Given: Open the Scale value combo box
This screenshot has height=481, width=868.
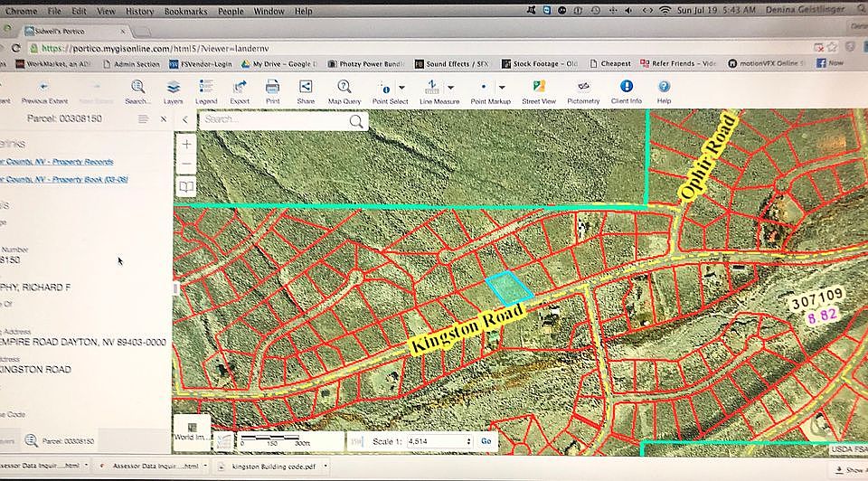Looking at the screenshot, I should pos(439,441).
